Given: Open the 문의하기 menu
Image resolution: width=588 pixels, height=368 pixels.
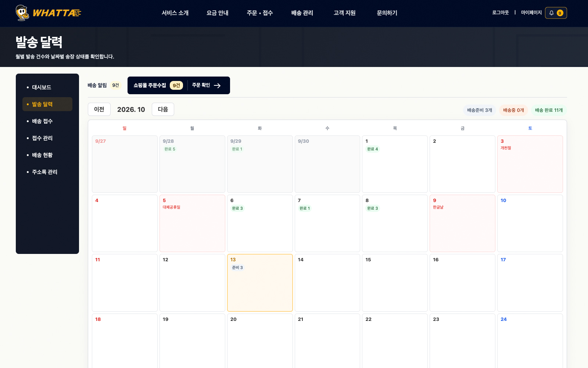Looking at the screenshot, I should pyautogui.click(x=387, y=13).
